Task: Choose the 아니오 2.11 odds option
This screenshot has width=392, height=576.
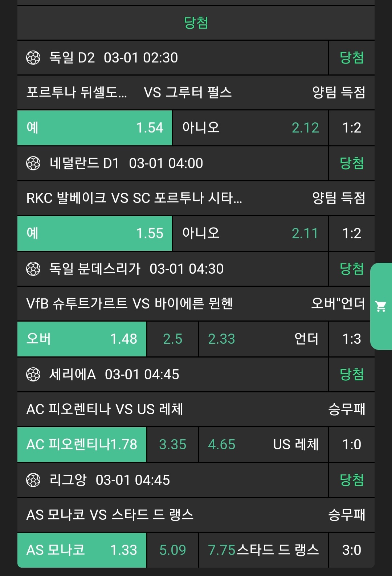Action: [250, 233]
